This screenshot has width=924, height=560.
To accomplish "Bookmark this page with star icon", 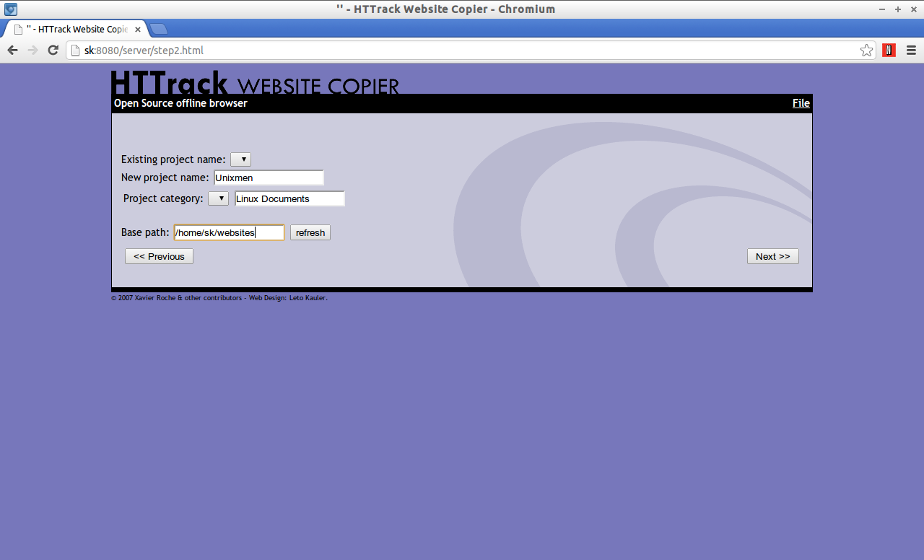I will click(x=866, y=50).
